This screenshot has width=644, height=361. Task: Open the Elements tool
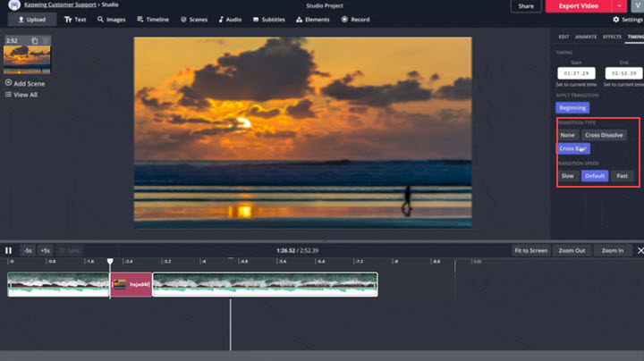(x=312, y=19)
